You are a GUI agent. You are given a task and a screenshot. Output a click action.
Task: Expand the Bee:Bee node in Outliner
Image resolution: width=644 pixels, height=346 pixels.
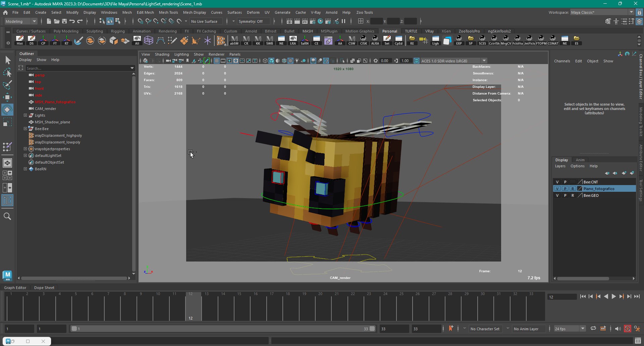tap(25, 129)
